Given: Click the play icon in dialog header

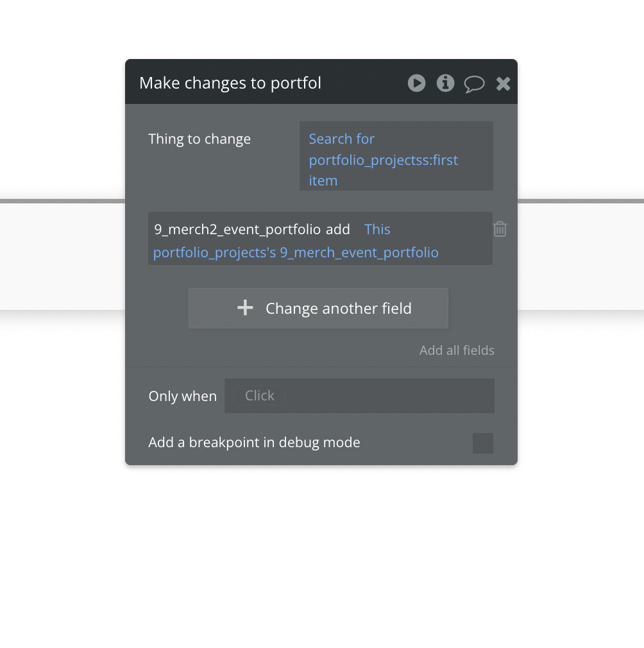Looking at the screenshot, I should coord(416,83).
